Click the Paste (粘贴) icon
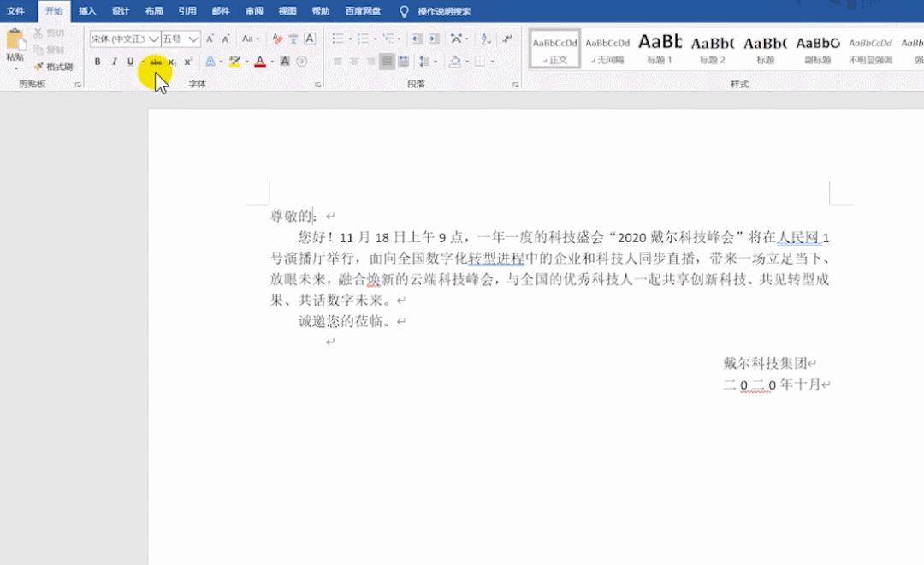Screen dimensions: 924x565 coord(15,43)
